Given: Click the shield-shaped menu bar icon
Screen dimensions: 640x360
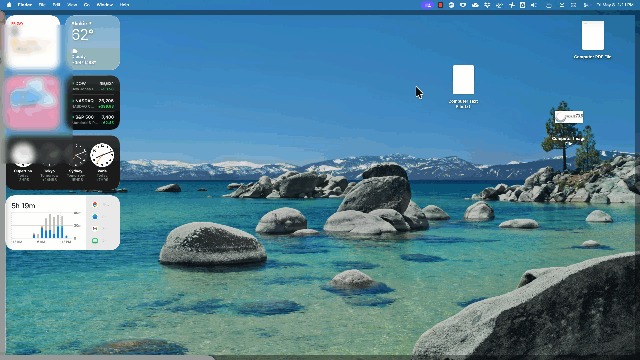Looking at the screenshot, I should [x=463, y=5].
